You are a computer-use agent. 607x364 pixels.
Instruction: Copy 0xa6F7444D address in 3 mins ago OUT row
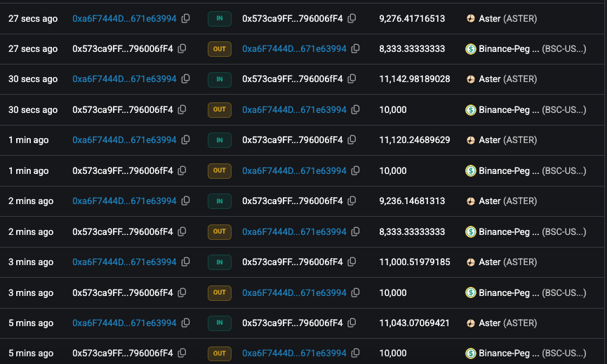(355, 292)
